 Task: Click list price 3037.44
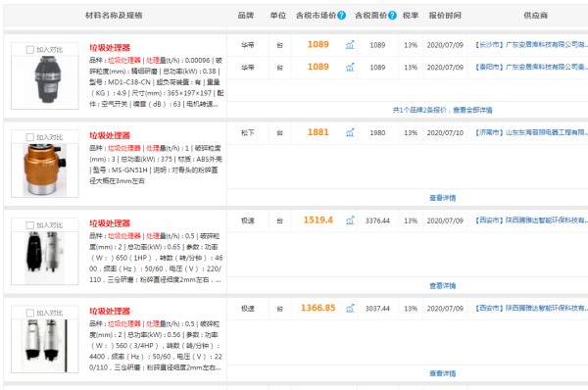pyautogui.click(x=377, y=309)
